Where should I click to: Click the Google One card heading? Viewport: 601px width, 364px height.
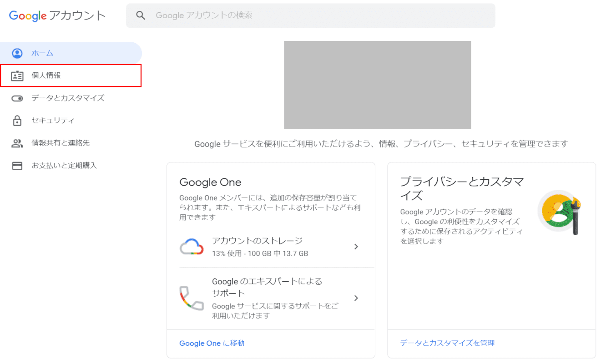(210, 182)
